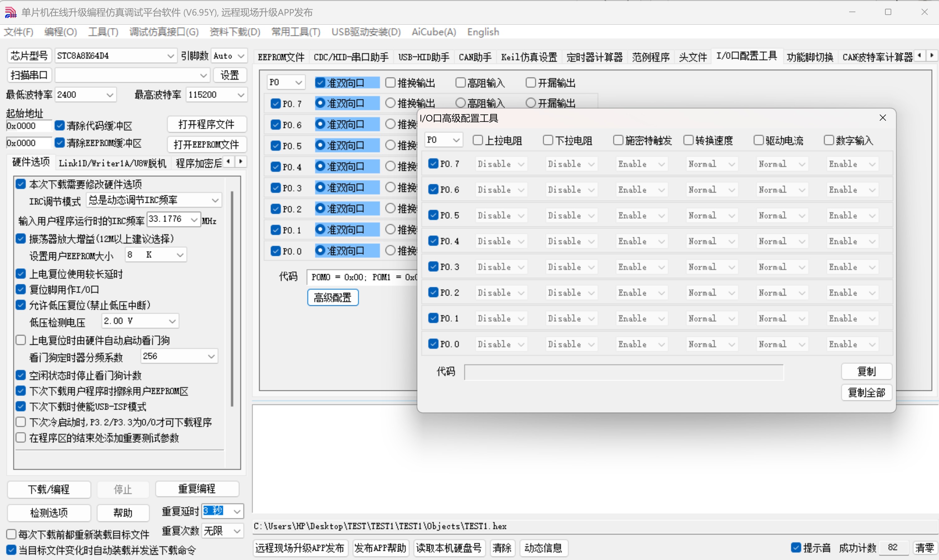Image resolution: width=939 pixels, height=560 pixels.
Task: Switch to the 头文件 tab
Action: tap(693, 57)
